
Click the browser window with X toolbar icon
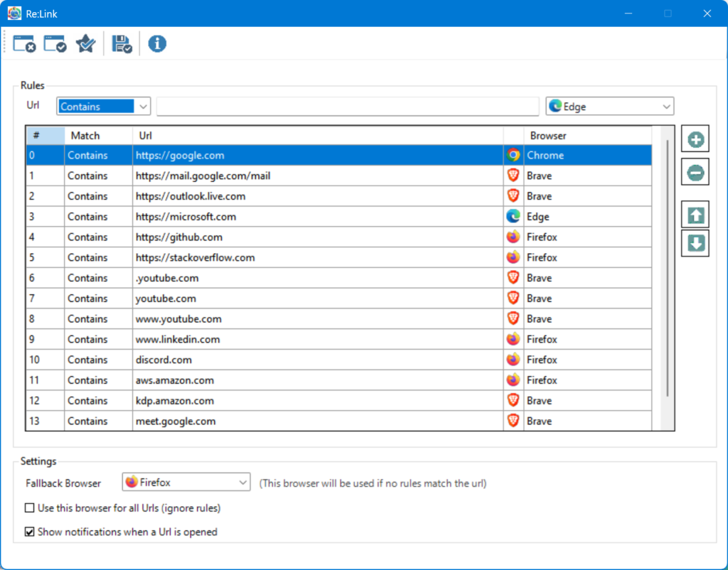(x=24, y=44)
